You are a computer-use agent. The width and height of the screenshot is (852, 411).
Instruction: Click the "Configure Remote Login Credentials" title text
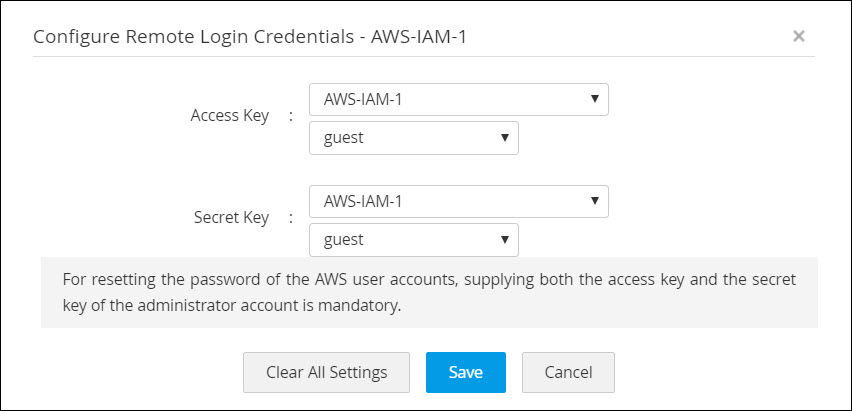[198, 37]
